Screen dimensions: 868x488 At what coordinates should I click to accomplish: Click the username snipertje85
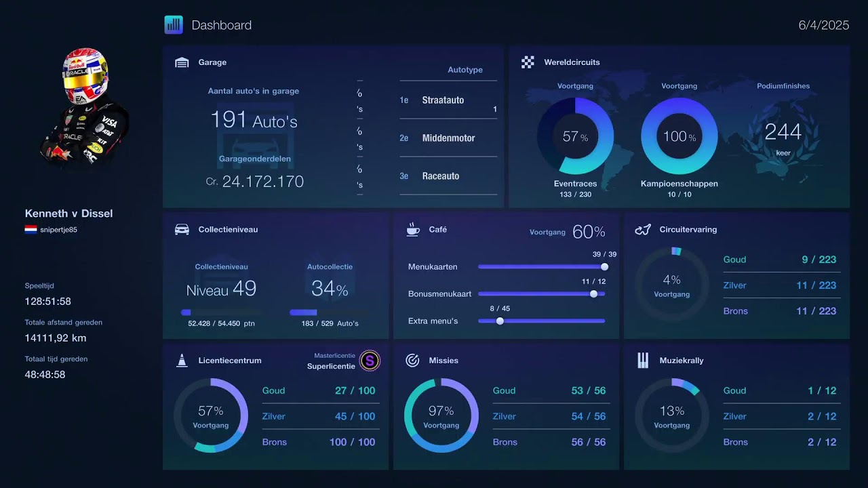point(58,230)
